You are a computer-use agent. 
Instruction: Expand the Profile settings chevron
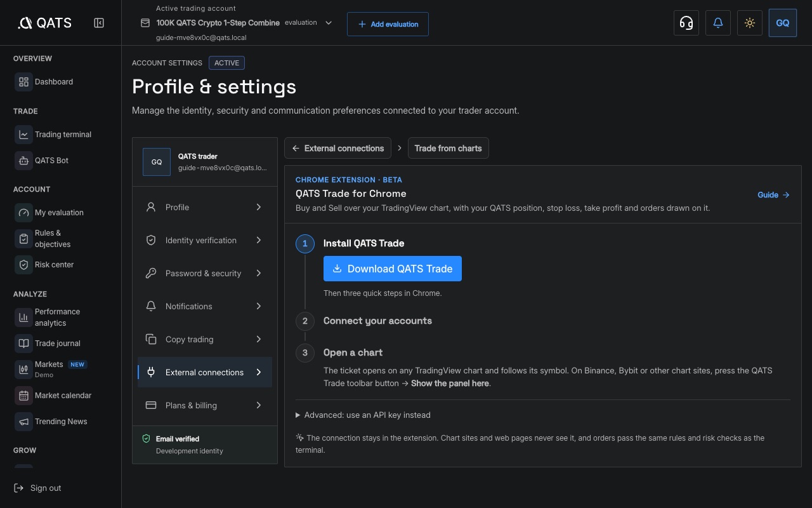point(259,207)
